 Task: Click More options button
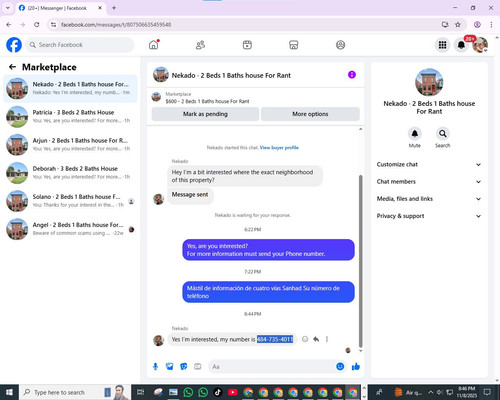pyautogui.click(x=310, y=114)
